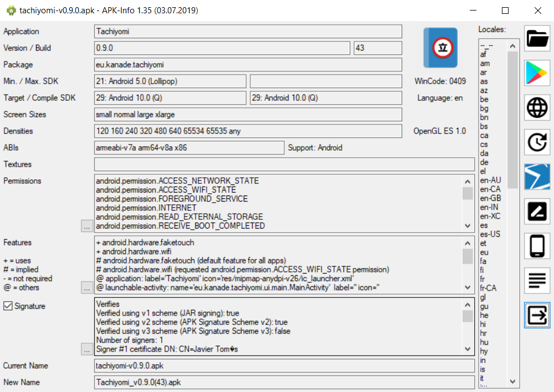Open app page via Google Play icon
Image resolution: width=554 pixels, height=392 pixels.
pyautogui.click(x=537, y=73)
